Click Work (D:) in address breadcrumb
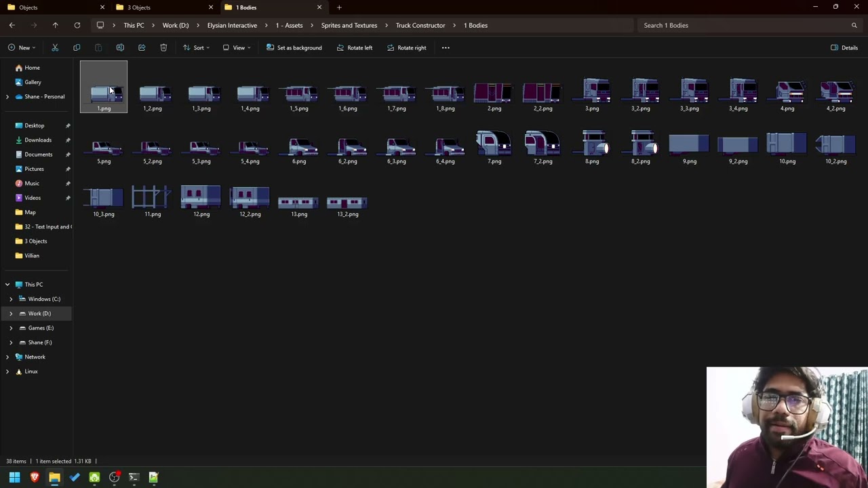Screen dimensions: 868x488 click(x=176, y=25)
